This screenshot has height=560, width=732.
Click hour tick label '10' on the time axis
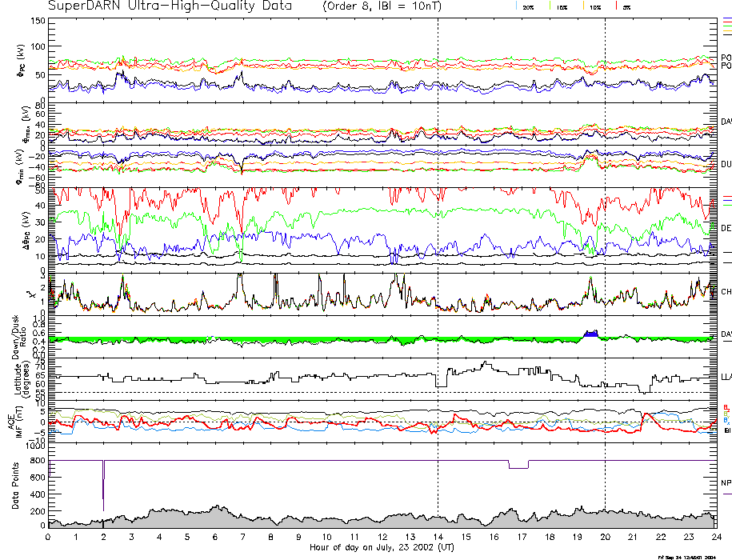coord(326,537)
